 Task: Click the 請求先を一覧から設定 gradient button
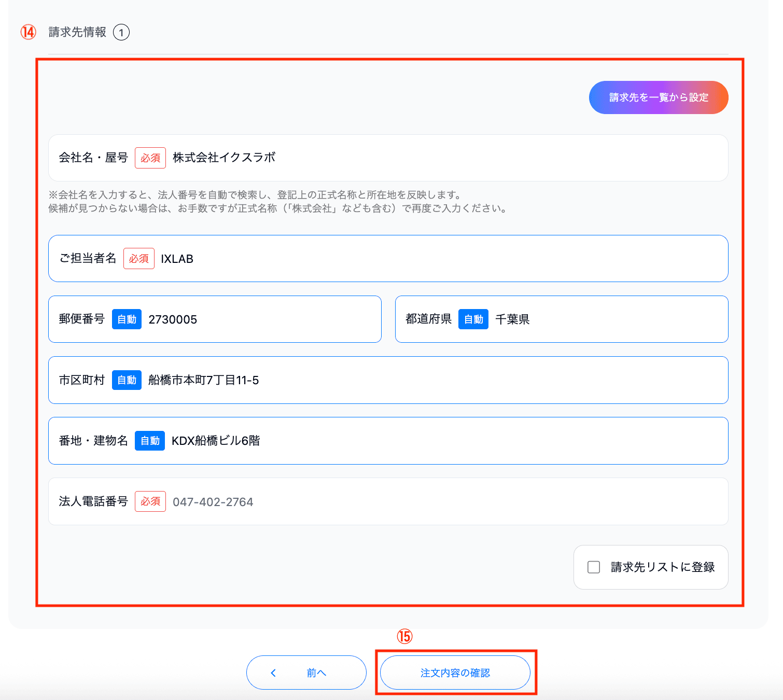pos(658,97)
